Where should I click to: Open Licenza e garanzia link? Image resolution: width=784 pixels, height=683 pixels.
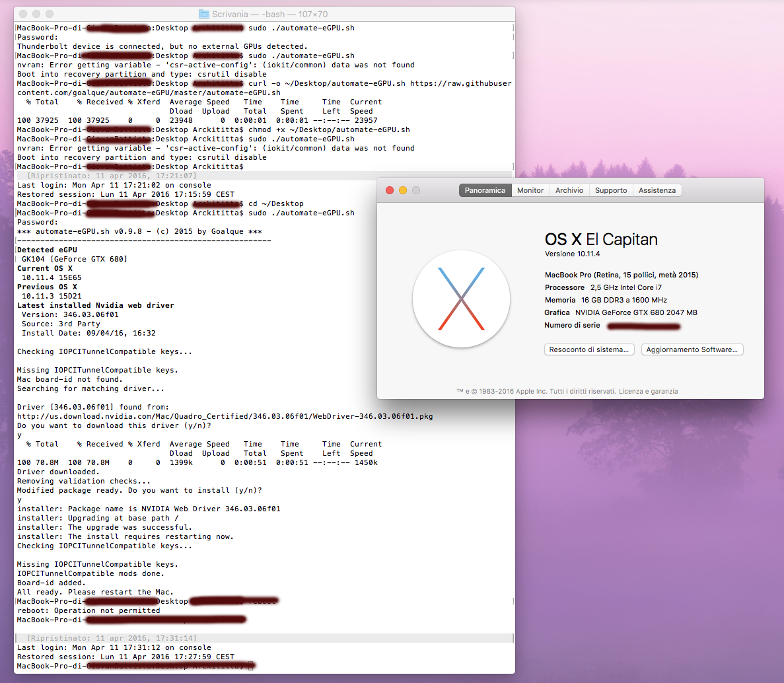click(649, 392)
